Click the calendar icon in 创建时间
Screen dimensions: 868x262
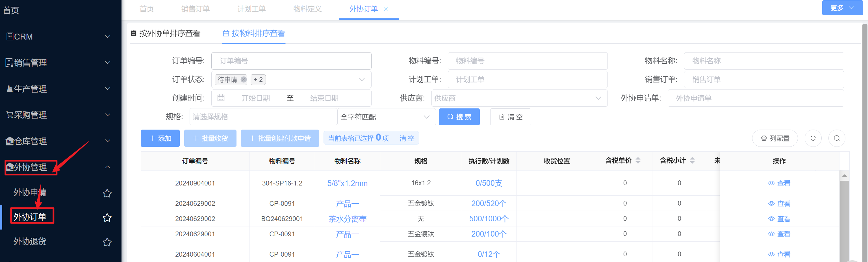coord(221,98)
